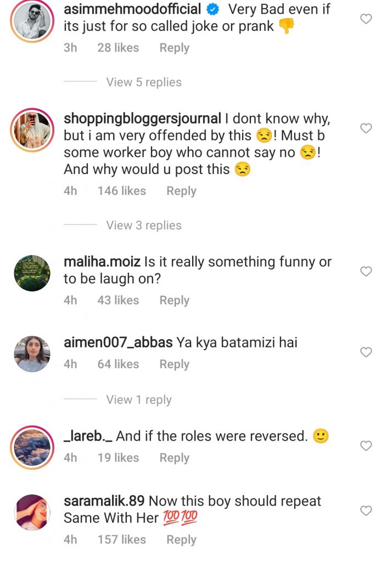This screenshot has height=562, width=392.
Task: Tap the heart icon on shoppingbloggersjournal's comment
Action: 366,128
